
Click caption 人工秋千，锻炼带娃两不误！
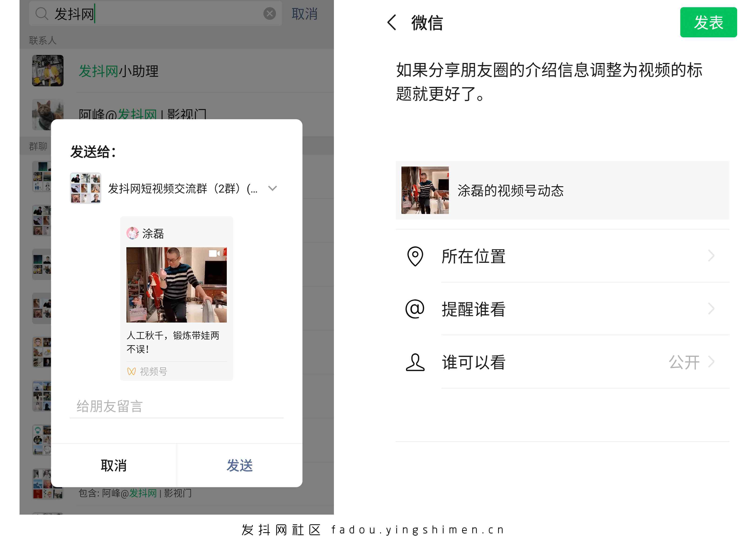[173, 342]
